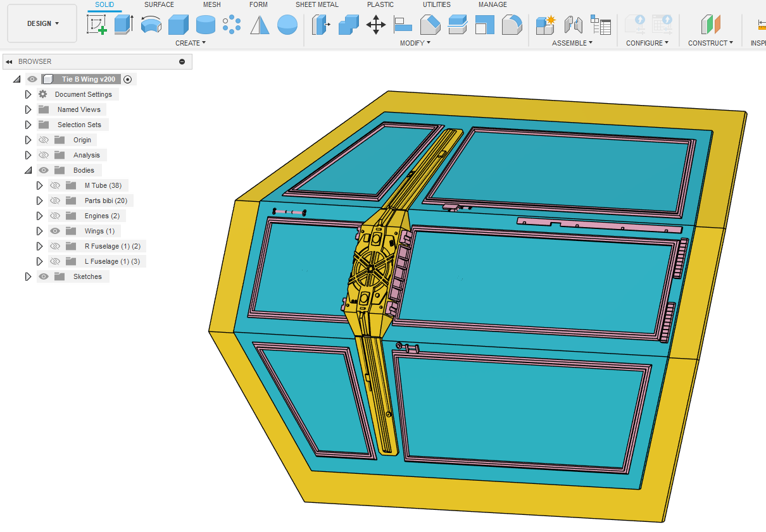Select the Revolve tool
The height and width of the screenshot is (532, 766).
tap(151, 25)
